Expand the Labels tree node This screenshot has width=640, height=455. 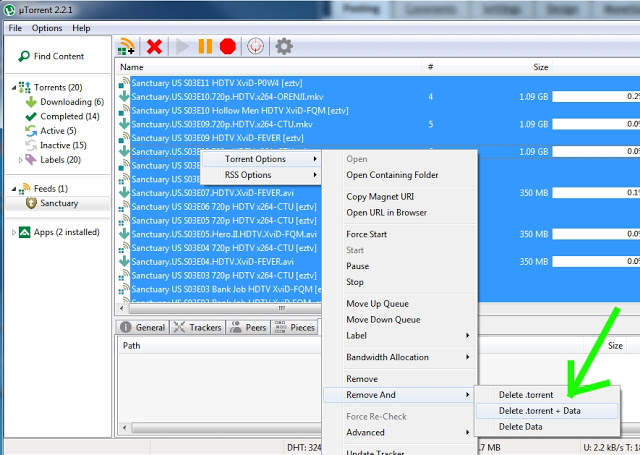[21, 160]
